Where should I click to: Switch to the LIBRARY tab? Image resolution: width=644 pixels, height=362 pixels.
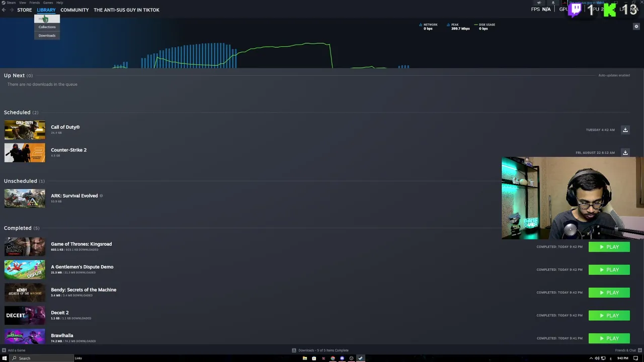click(x=46, y=10)
